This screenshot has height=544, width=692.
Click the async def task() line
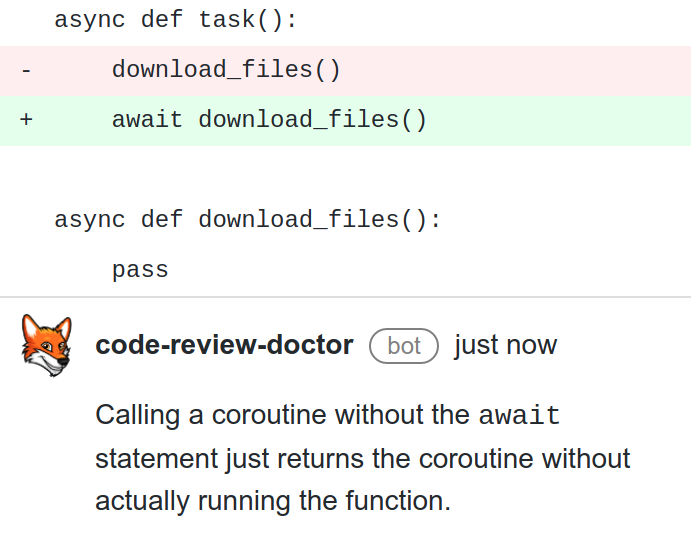click(x=176, y=20)
